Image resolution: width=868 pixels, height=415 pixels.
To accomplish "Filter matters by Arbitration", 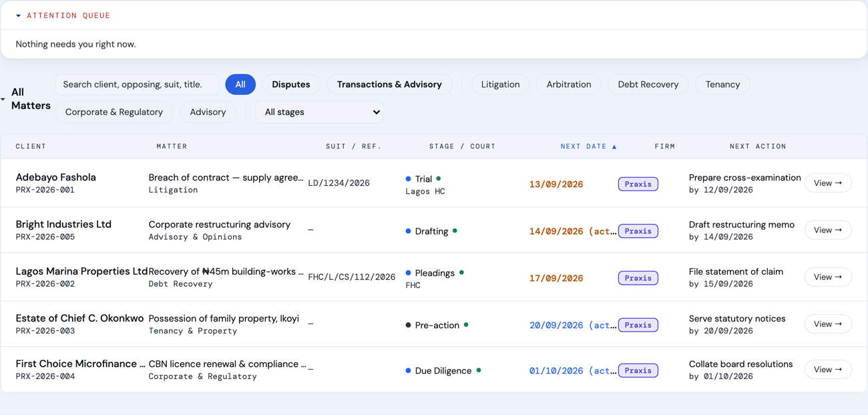I will click(569, 84).
